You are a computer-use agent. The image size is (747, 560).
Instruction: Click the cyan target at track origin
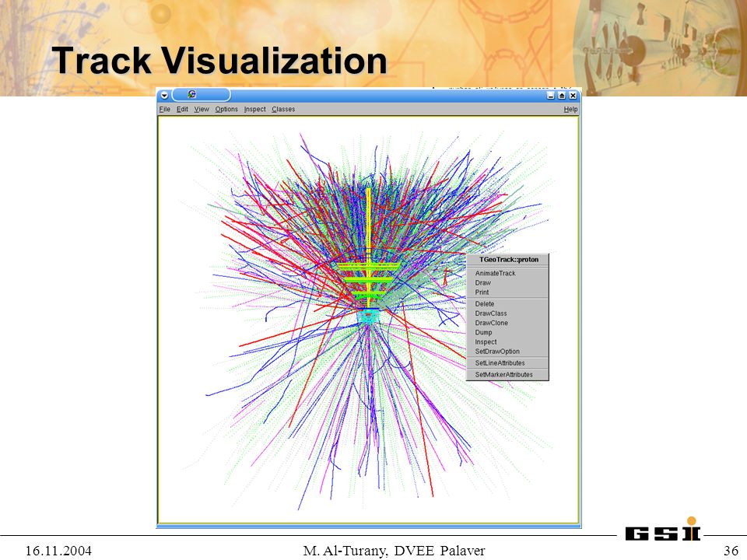pos(368,317)
